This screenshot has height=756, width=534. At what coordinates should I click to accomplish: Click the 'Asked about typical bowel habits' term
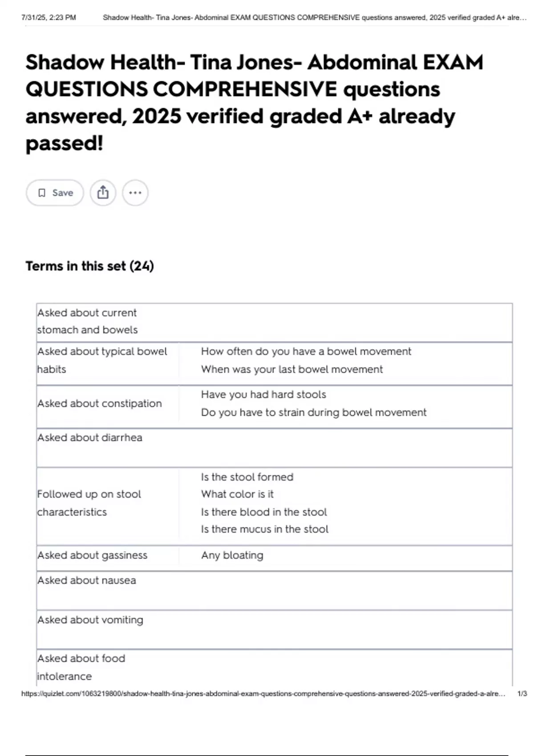point(102,360)
